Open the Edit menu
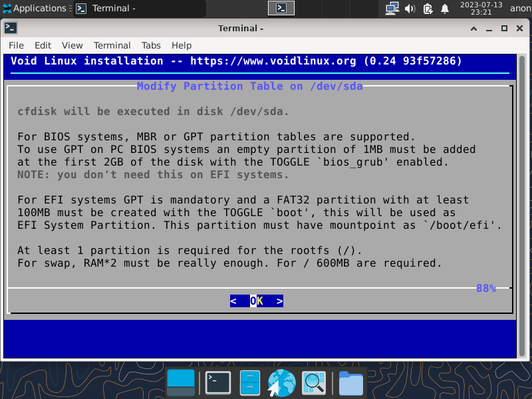 coord(43,45)
